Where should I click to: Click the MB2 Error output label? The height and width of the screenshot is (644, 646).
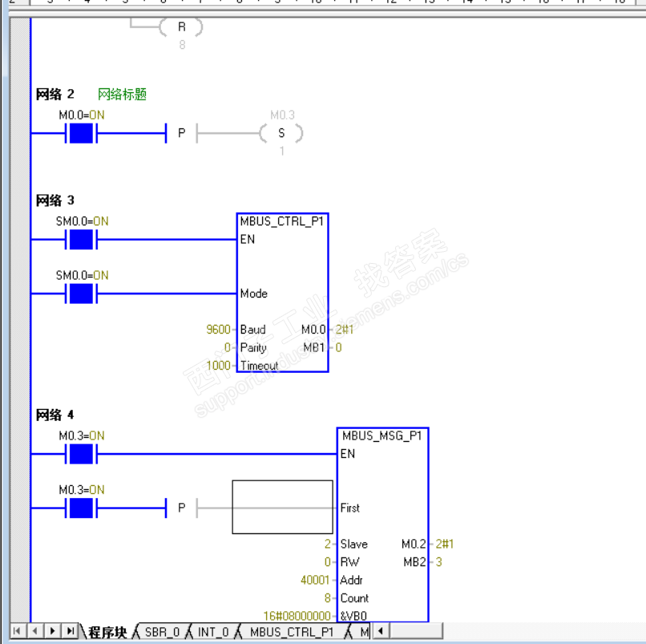tap(414, 562)
